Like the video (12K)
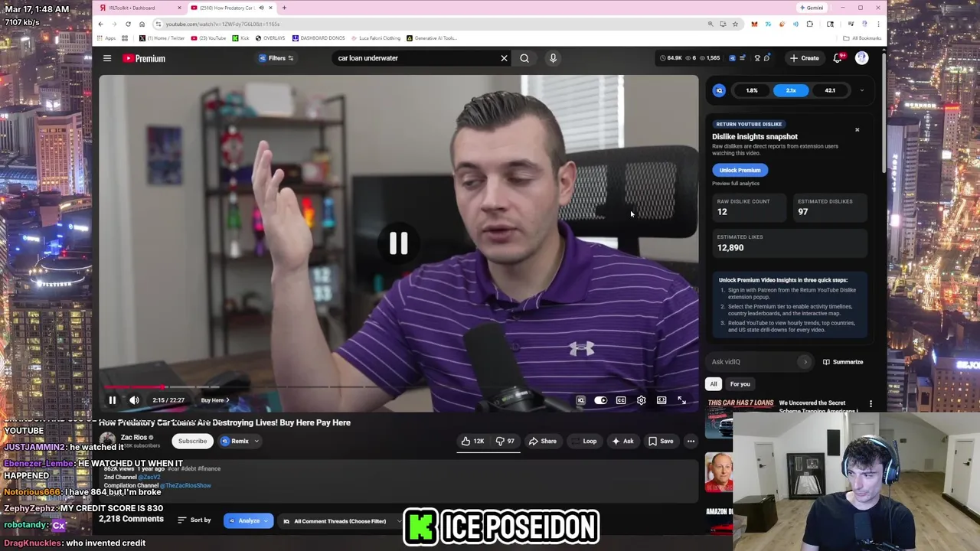980x551 pixels. (x=472, y=441)
